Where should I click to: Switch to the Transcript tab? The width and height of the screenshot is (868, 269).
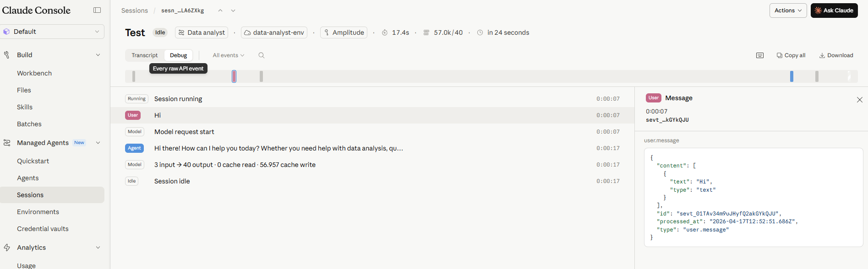[145, 55]
